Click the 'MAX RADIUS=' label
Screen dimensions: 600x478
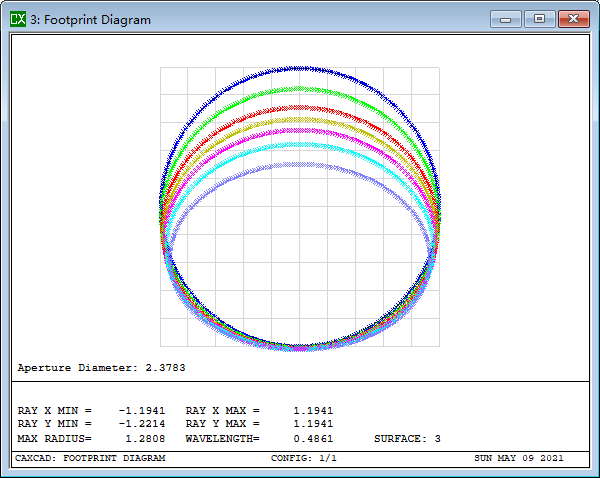[55, 439]
